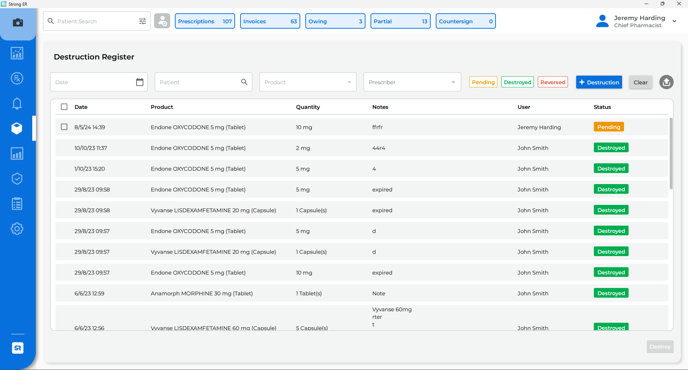This screenshot has width=688, height=370.
Task: Open patient search filter options icon
Action: (143, 21)
